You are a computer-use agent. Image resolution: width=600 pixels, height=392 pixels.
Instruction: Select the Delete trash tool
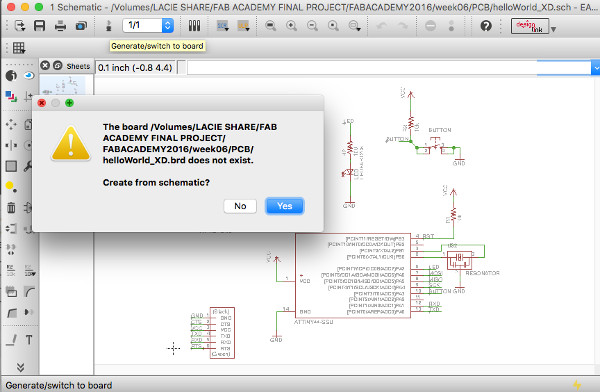[11, 208]
